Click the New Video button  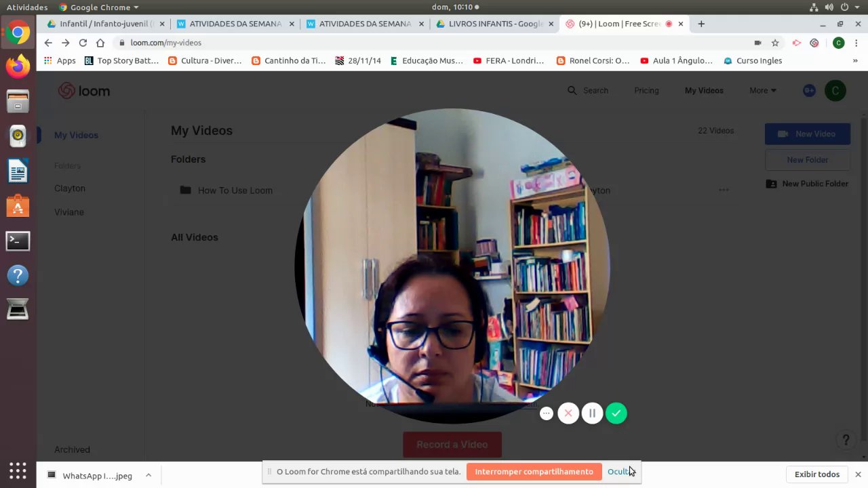(808, 134)
